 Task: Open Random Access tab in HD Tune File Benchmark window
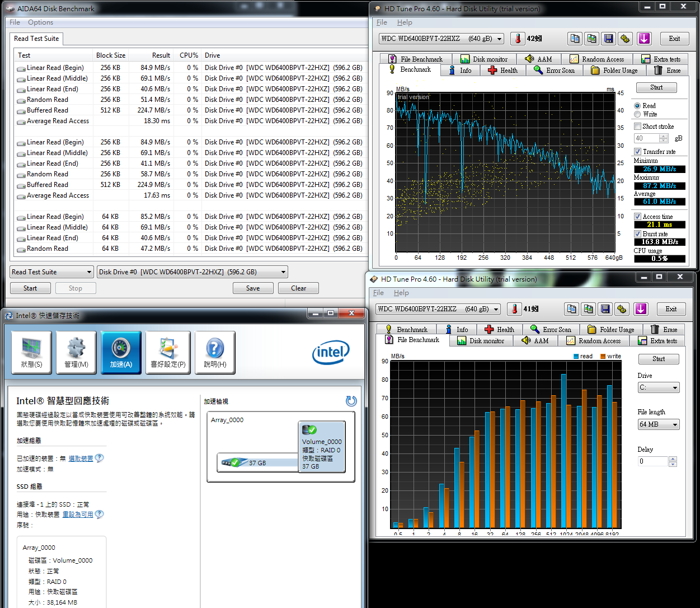pyautogui.click(x=594, y=341)
